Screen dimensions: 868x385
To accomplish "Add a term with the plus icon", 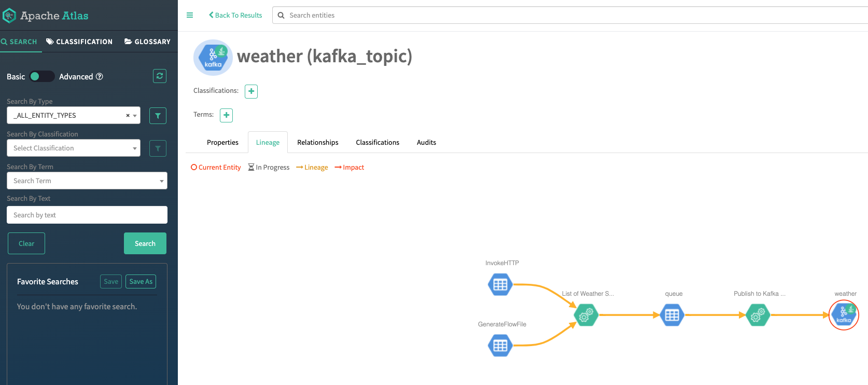I will pos(226,115).
